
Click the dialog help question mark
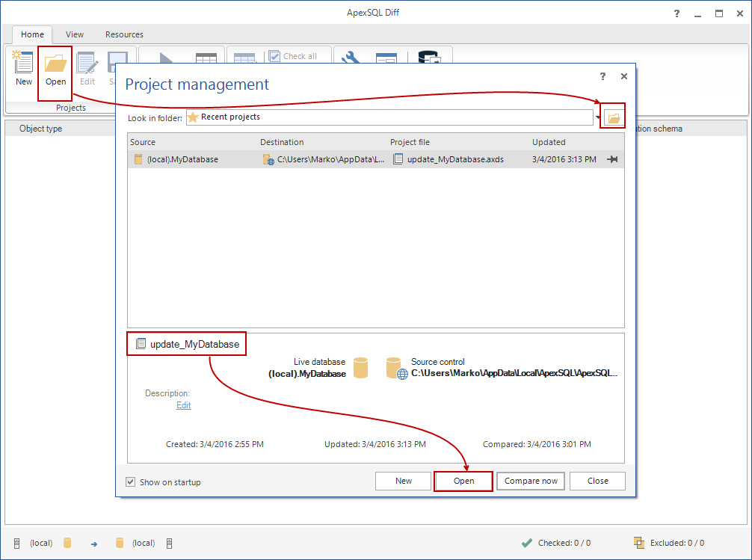602,76
